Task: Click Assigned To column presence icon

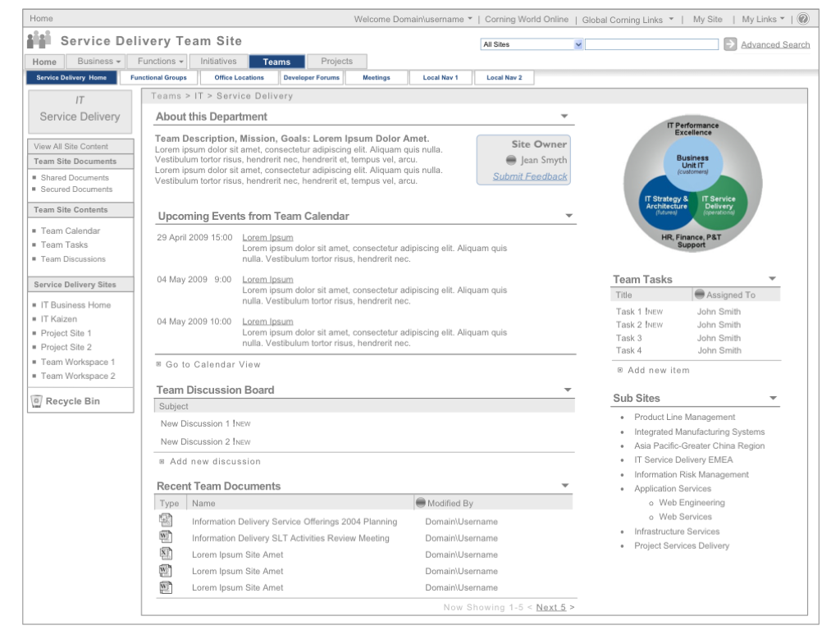Action: point(699,294)
